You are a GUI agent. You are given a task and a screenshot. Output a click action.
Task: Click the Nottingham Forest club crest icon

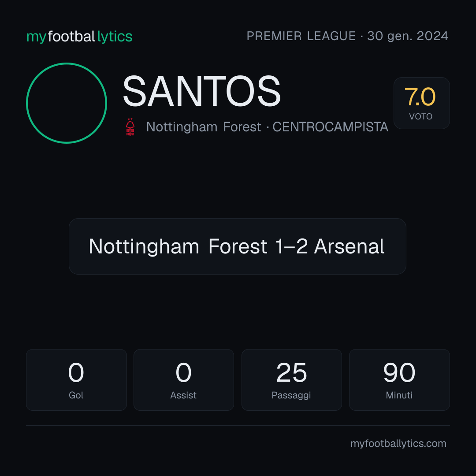pyautogui.click(x=130, y=127)
